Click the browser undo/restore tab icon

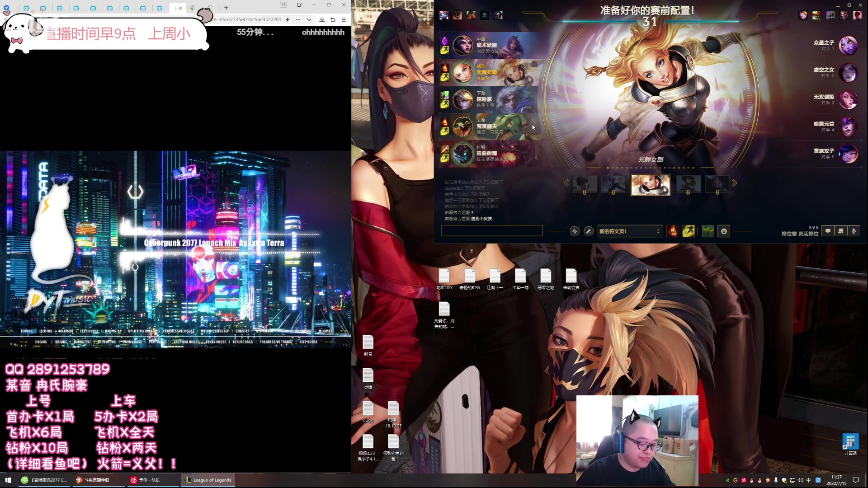(x=333, y=19)
